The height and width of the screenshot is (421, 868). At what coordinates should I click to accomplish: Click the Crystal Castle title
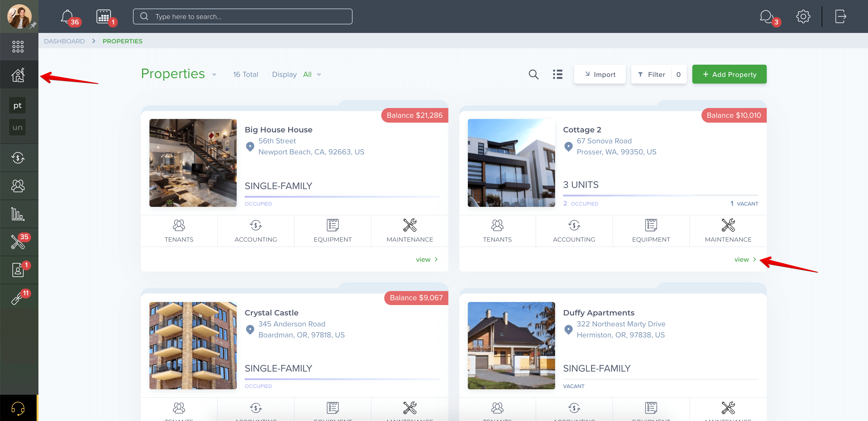click(271, 312)
